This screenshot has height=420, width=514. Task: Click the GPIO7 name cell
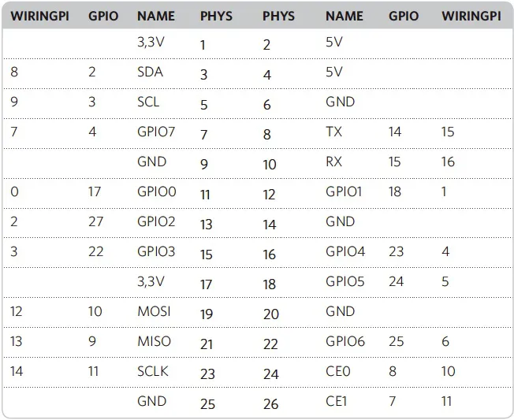pyautogui.click(x=155, y=132)
